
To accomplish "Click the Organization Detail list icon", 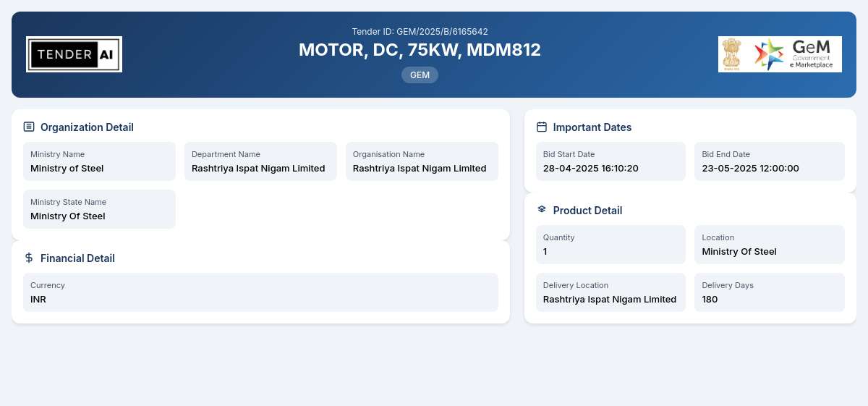I will pyautogui.click(x=29, y=127).
